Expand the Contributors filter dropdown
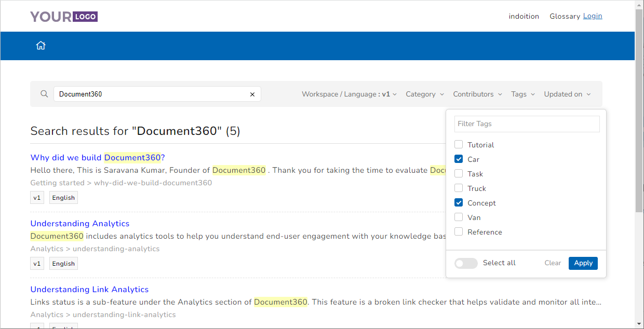Image resolution: width=644 pixels, height=329 pixels. (x=478, y=94)
